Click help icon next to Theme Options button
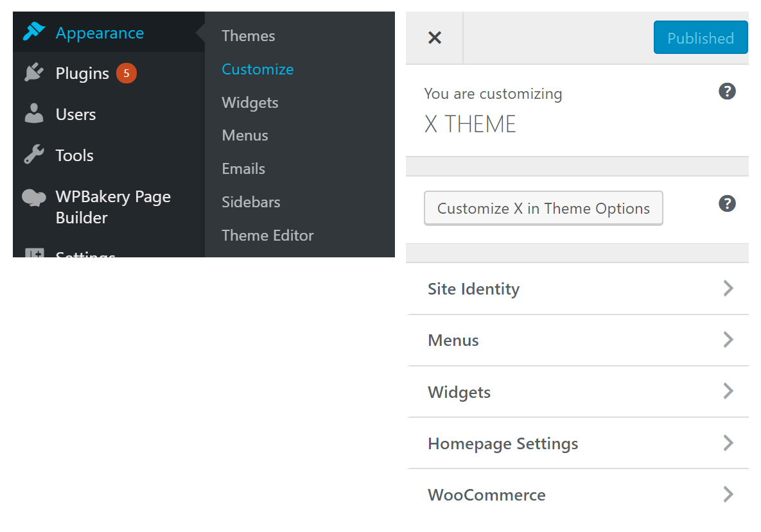 726,204
